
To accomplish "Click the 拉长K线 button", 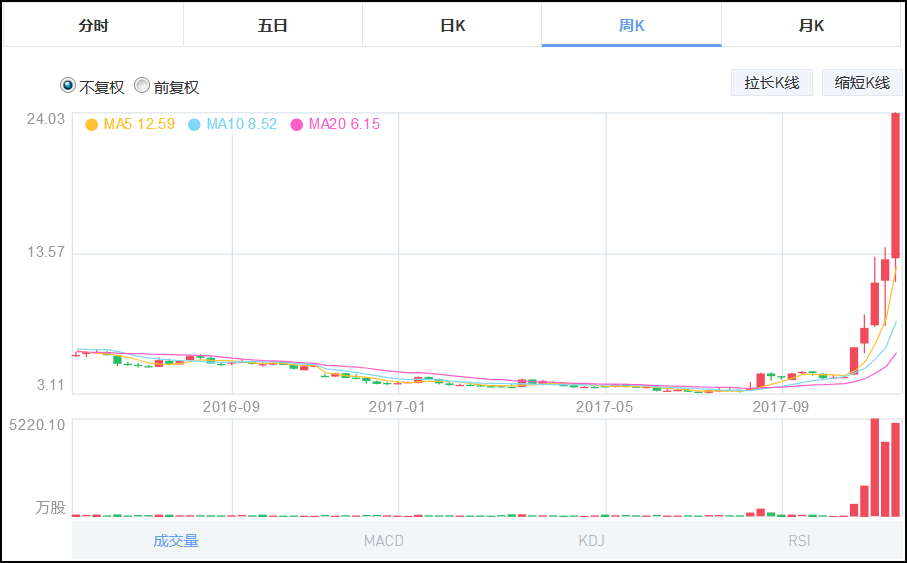I will [x=772, y=83].
